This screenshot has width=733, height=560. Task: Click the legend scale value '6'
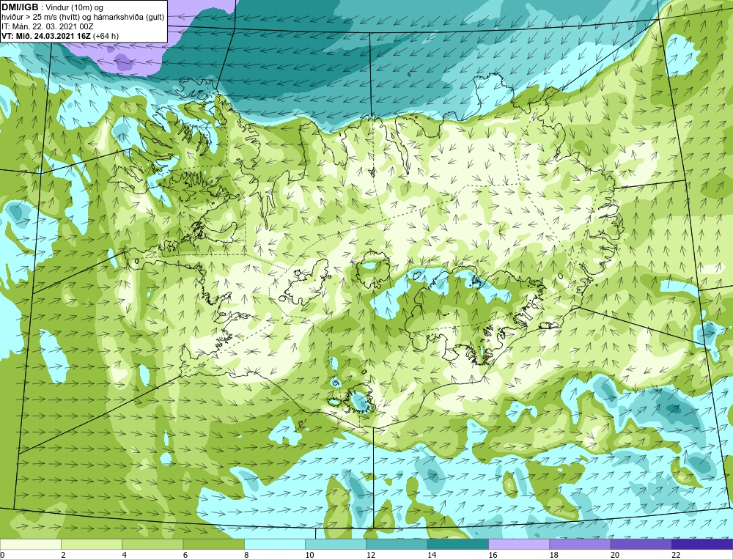185,555
